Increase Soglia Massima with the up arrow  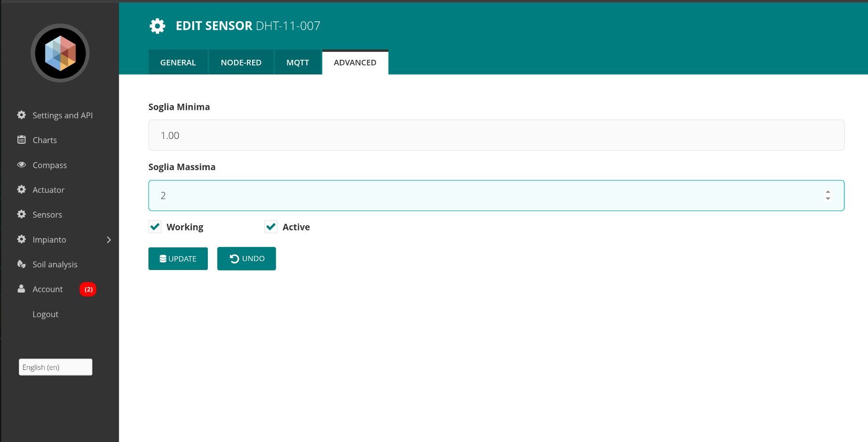[828, 192]
